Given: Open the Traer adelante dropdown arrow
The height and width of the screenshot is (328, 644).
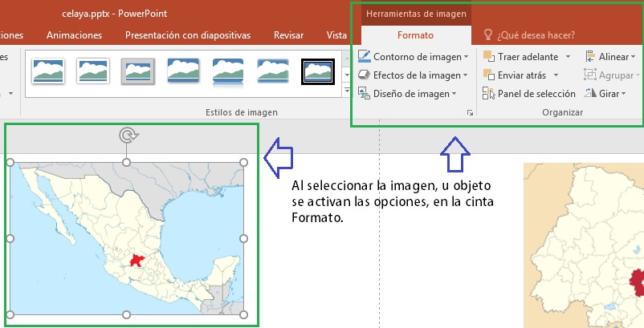Looking at the screenshot, I should tap(568, 57).
